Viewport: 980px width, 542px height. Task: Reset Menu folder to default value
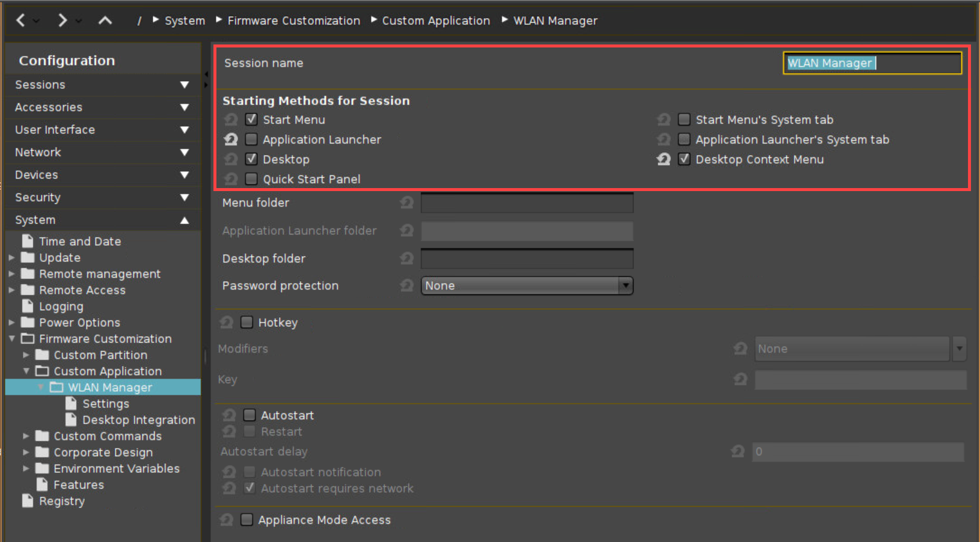coord(406,202)
